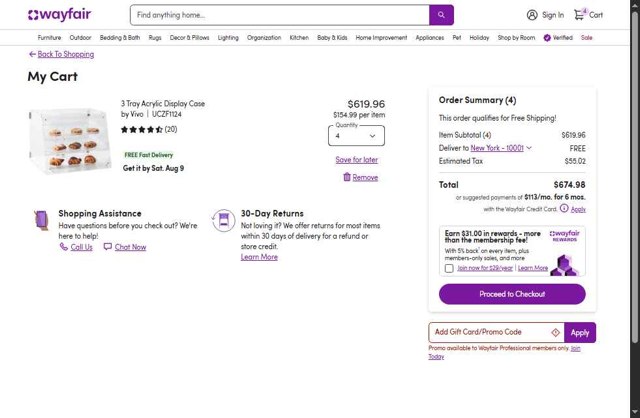Open the Bedding & Bath menu

click(x=120, y=38)
